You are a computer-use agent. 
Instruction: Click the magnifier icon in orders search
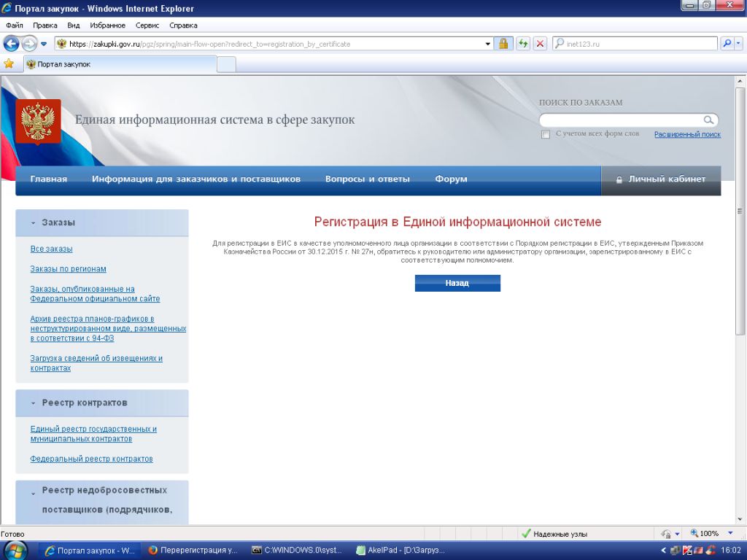708,120
